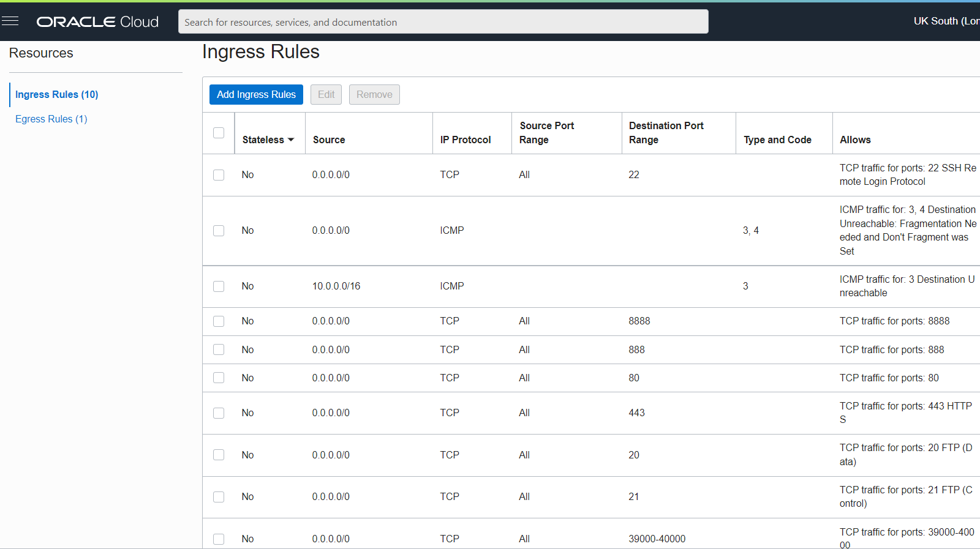Image resolution: width=980 pixels, height=549 pixels.
Task: Tick the 10.0.0.0/16 ICMP rule checkbox
Action: tap(219, 286)
